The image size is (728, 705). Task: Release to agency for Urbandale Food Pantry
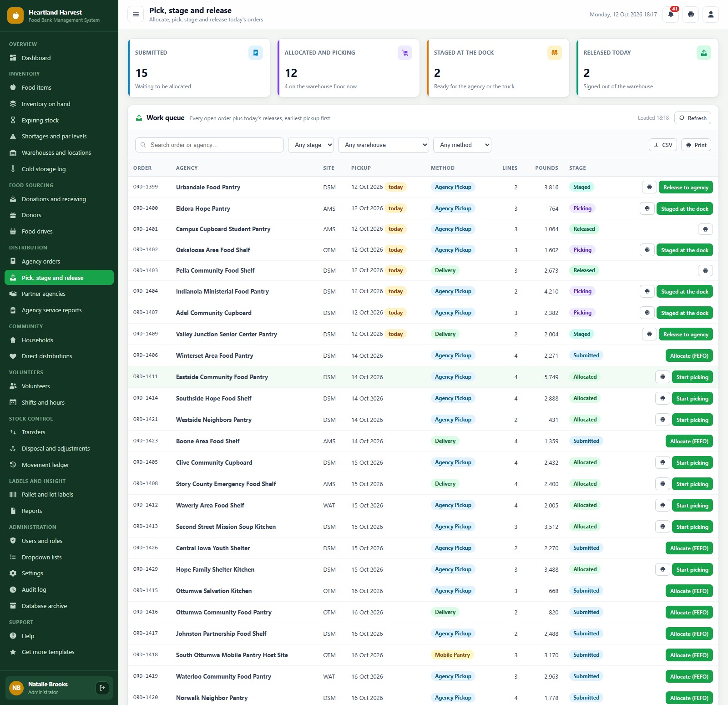coord(686,187)
